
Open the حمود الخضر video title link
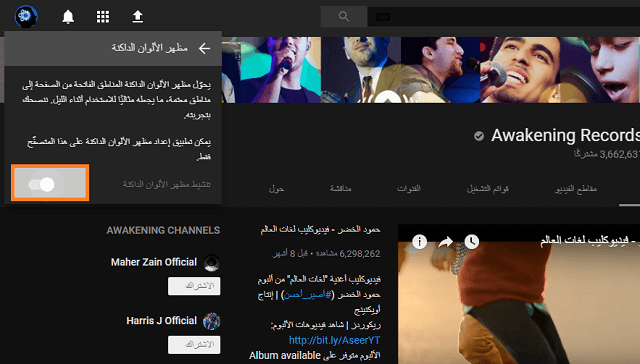click(x=320, y=230)
